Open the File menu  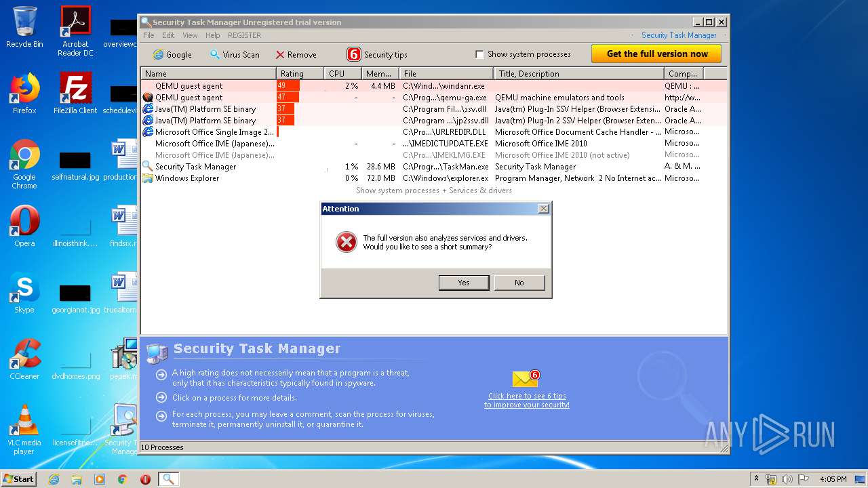(x=149, y=35)
